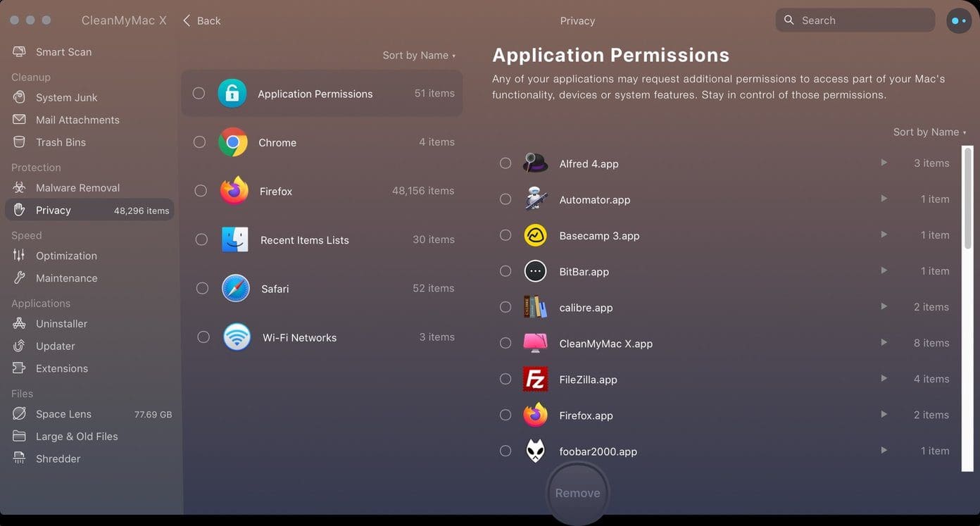Click the Search input field

[855, 20]
